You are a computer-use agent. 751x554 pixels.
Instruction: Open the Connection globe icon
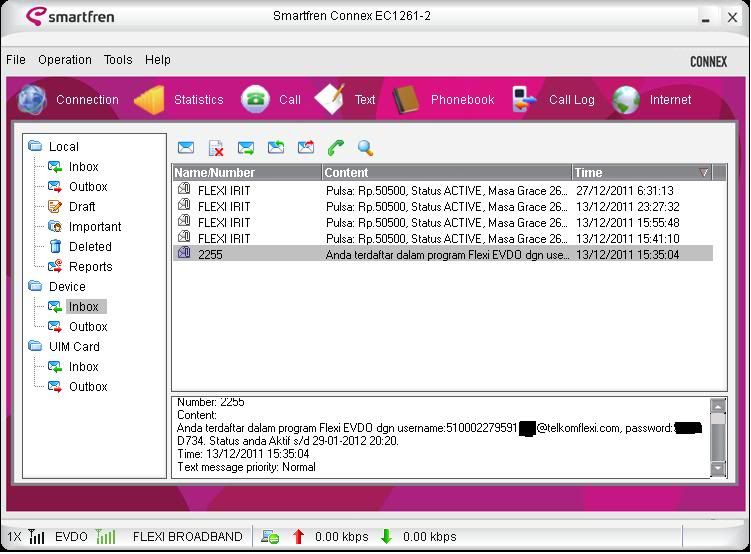click(x=33, y=100)
